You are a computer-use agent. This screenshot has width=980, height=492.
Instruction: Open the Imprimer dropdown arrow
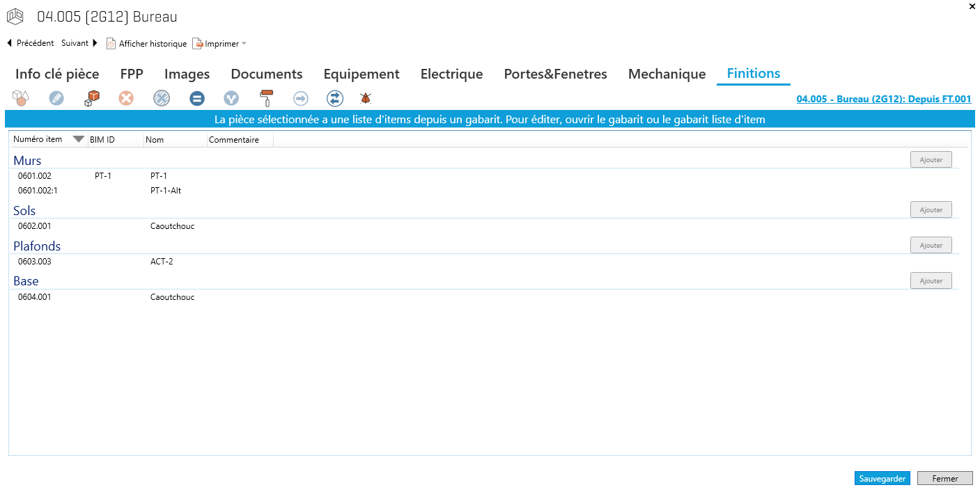click(x=244, y=44)
